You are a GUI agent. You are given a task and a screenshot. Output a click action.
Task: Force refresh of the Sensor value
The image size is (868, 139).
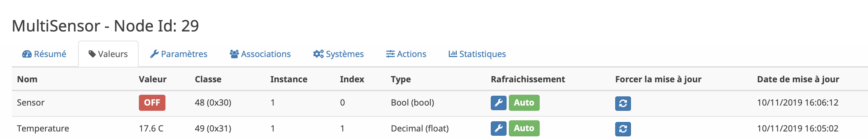point(623,103)
